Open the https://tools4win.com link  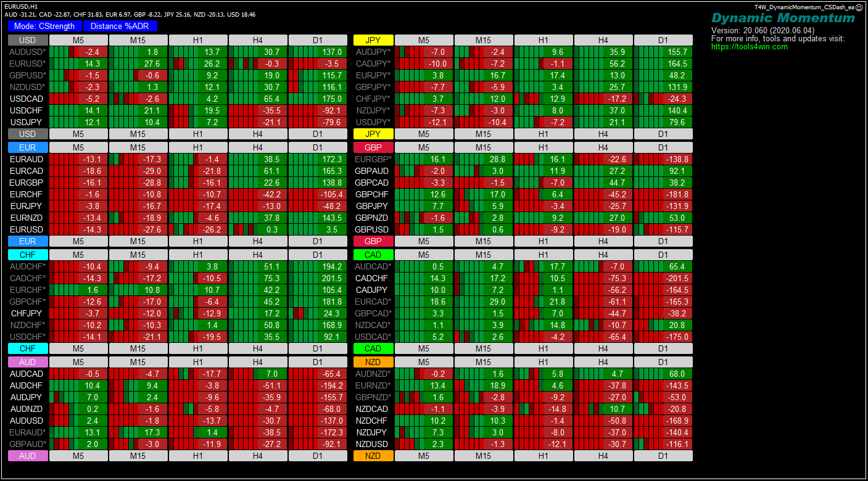(750, 47)
